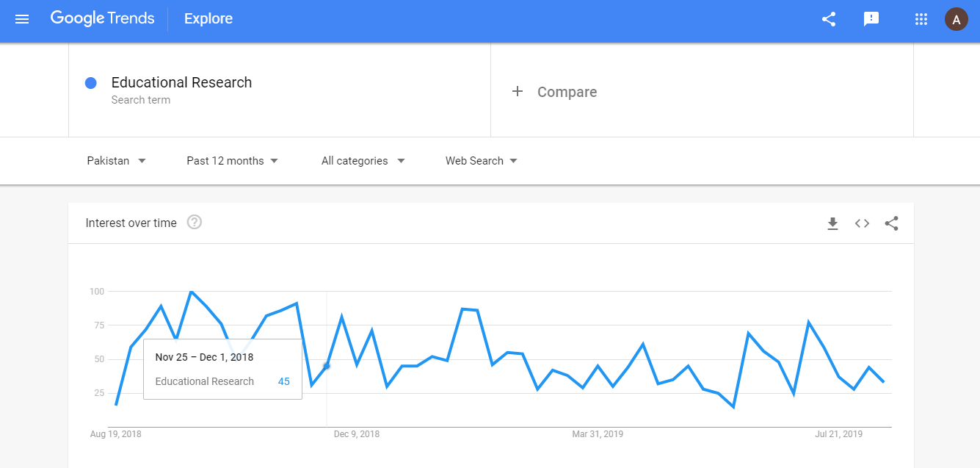Open the Past 12 months dropdown

[232, 161]
